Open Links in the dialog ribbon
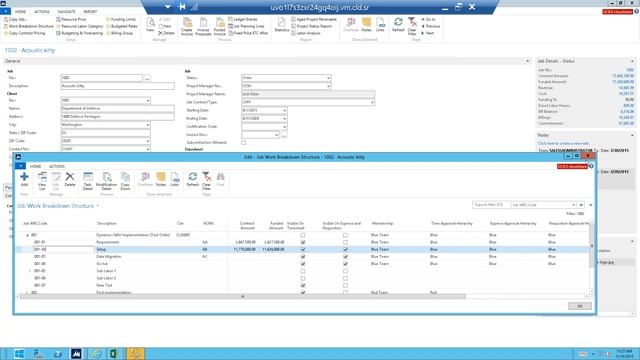The image size is (640, 360). coord(175,179)
